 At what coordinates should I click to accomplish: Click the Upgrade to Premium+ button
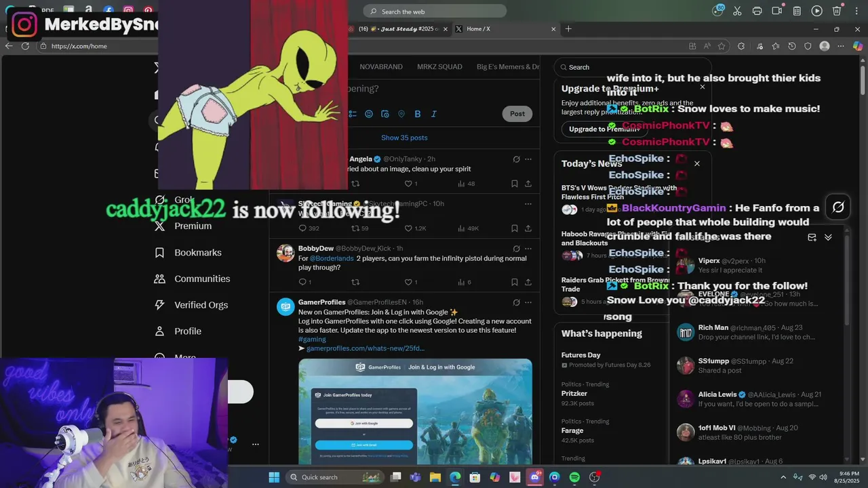(604, 129)
